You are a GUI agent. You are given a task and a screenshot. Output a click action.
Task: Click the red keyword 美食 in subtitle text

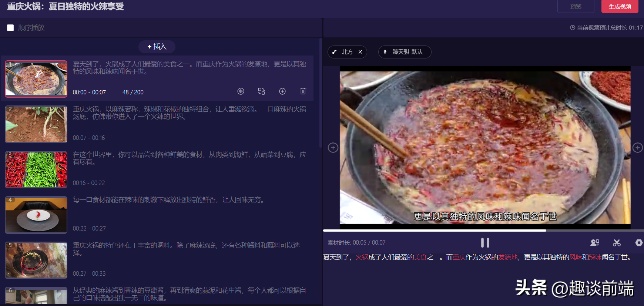click(x=420, y=257)
